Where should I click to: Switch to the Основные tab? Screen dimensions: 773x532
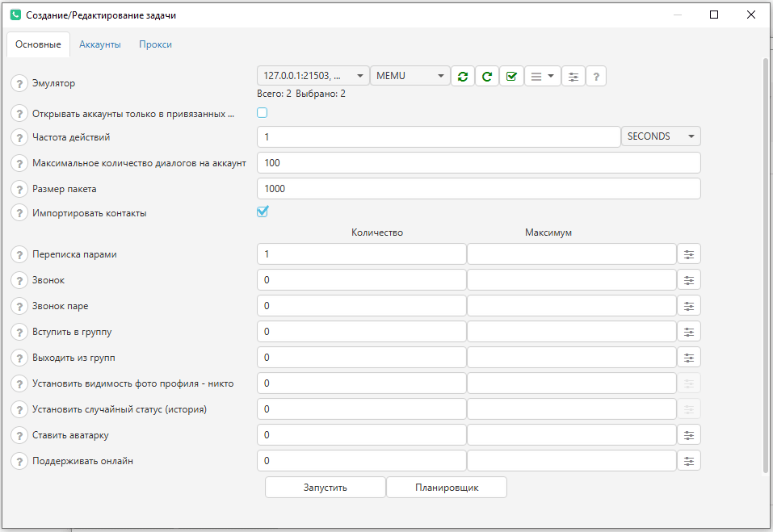(x=38, y=44)
